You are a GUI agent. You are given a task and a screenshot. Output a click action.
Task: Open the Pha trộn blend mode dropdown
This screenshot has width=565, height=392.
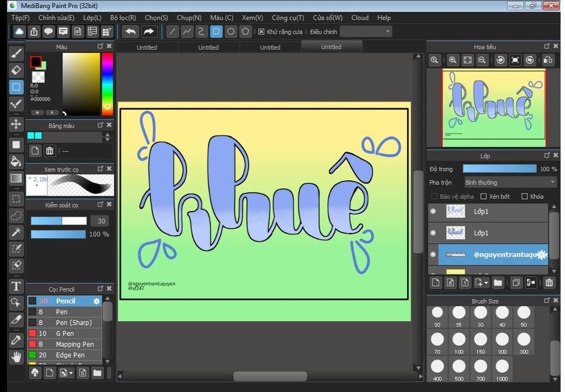pyautogui.click(x=510, y=182)
